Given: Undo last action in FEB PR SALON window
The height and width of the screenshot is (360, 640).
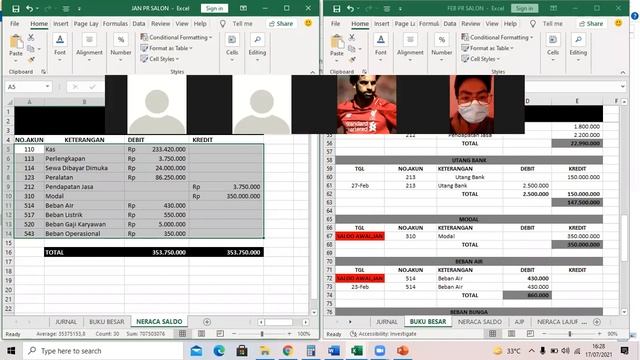Looking at the screenshot, I should coord(351,9).
